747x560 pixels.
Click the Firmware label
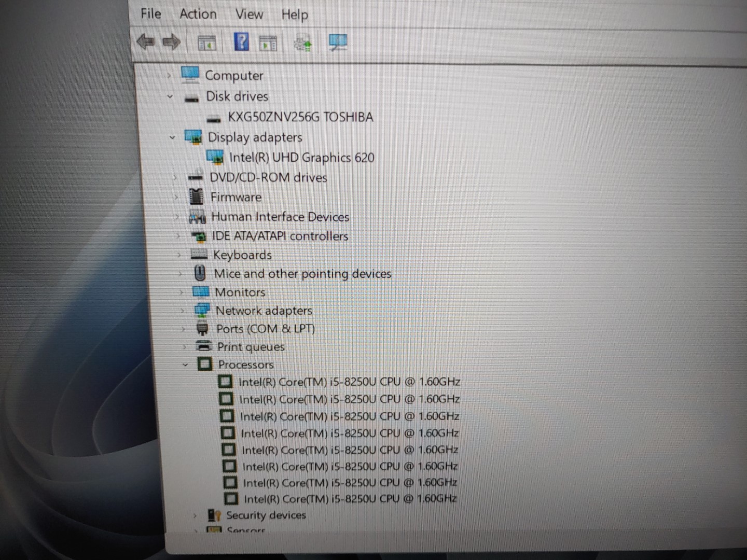236,197
